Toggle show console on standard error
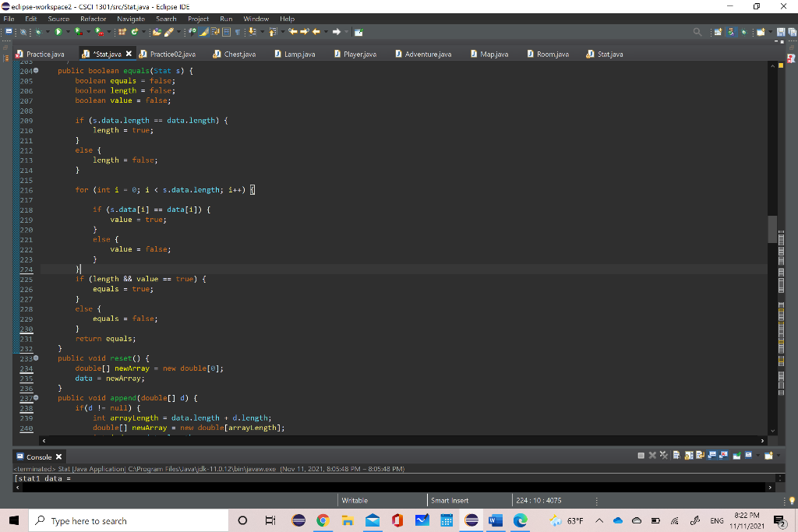Screen dimensions: 798x532 point(724,455)
